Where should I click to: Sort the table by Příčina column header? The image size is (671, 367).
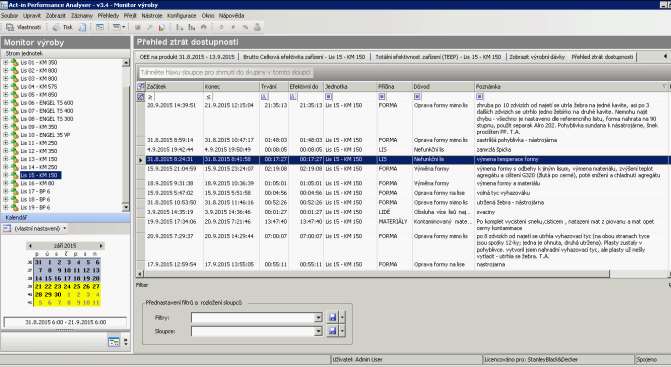click(394, 86)
